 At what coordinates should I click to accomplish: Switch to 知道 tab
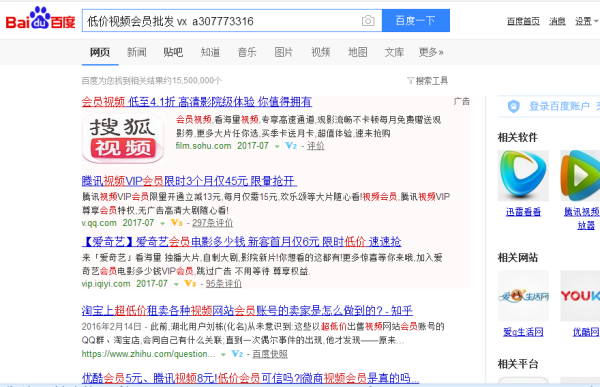tap(210, 52)
